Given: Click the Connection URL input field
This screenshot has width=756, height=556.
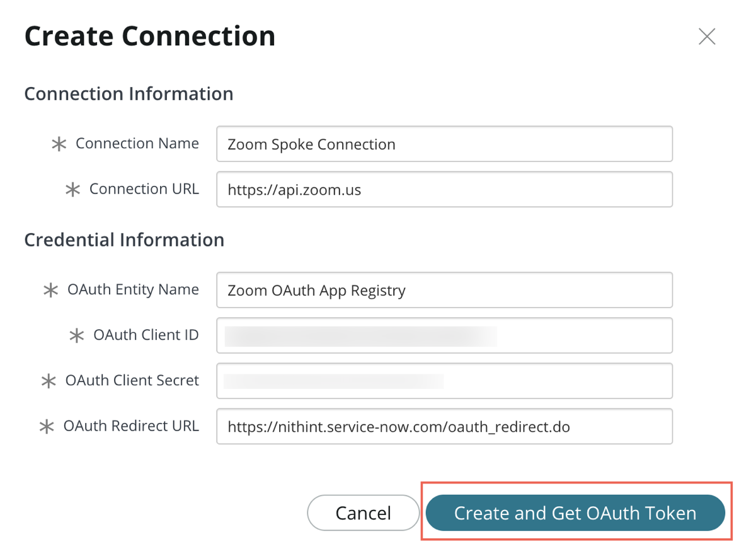Looking at the screenshot, I should pos(444,189).
